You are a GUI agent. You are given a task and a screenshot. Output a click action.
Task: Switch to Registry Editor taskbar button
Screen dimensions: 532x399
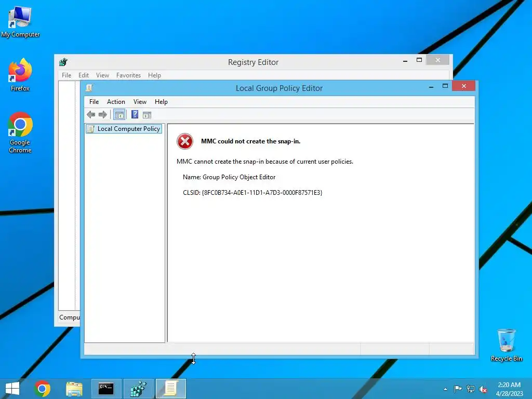click(138, 389)
